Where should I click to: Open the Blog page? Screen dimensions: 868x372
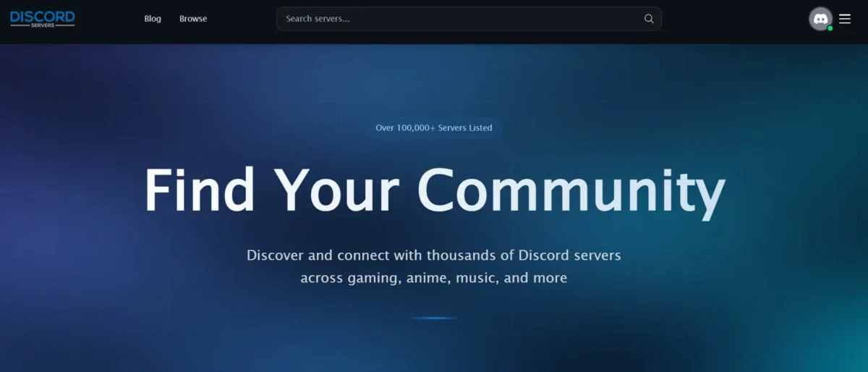pyautogui.click(x=153, y=19)
